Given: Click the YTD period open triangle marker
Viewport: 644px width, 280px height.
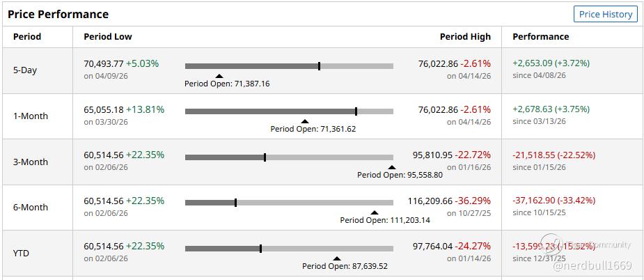Looking at the screenshot, I should (x=336, y=258).
